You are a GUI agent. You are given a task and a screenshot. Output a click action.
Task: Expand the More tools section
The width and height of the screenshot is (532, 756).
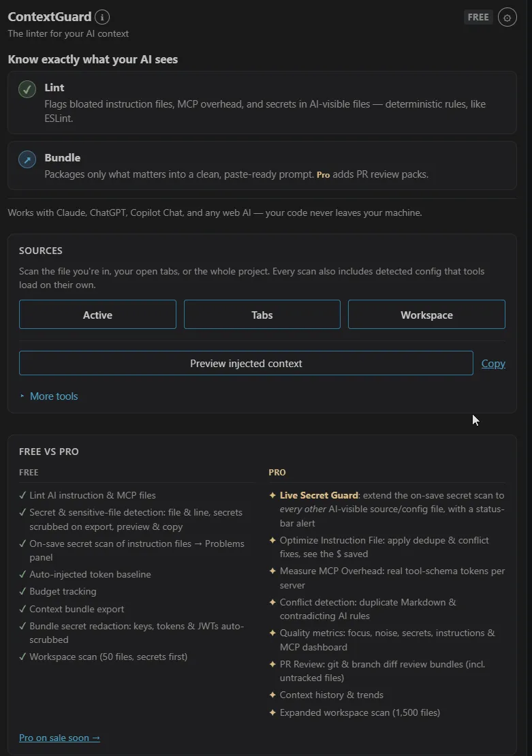(54, 396)
